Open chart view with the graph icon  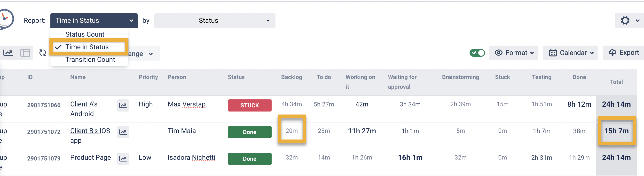(8, 53)
